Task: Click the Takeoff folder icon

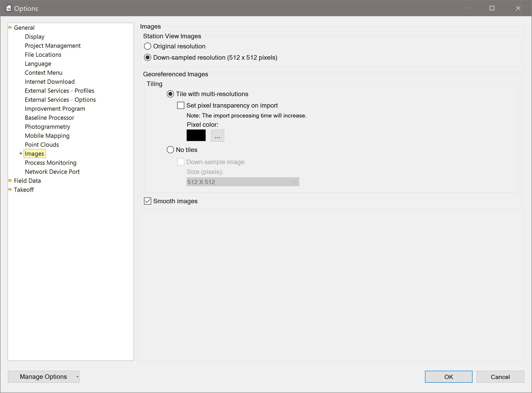Action: (10, 189)
